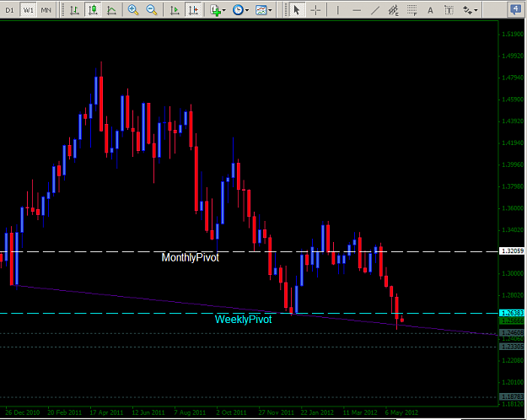Click the 1.22080 price scale value

(x=513, y=360)
